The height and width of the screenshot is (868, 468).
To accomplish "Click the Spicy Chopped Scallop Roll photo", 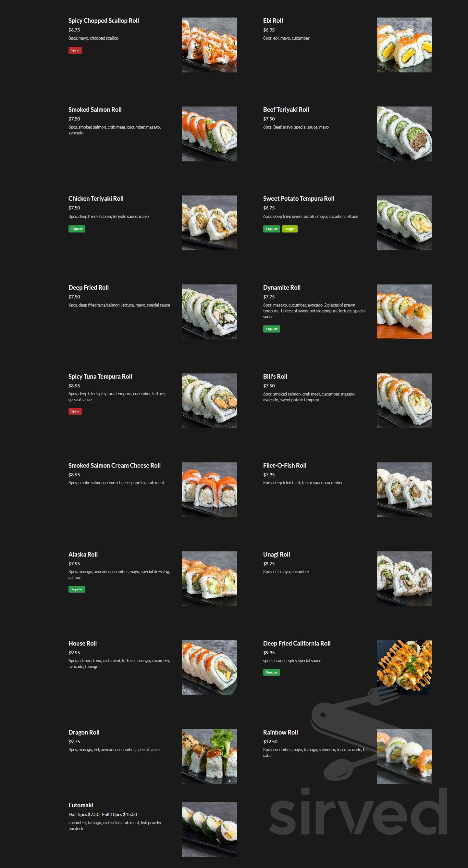I will click(x=209, y=45).
